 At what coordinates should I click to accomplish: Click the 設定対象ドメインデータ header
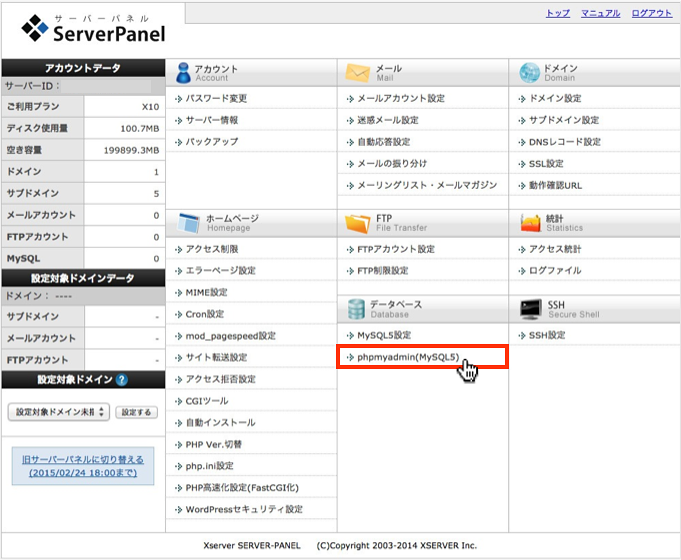coord(83,278)
